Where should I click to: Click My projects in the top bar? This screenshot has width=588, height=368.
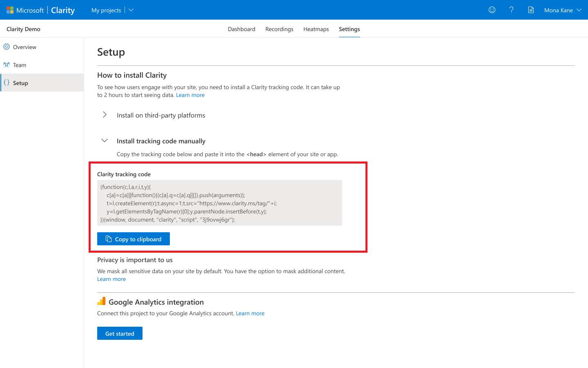point(106,10)
